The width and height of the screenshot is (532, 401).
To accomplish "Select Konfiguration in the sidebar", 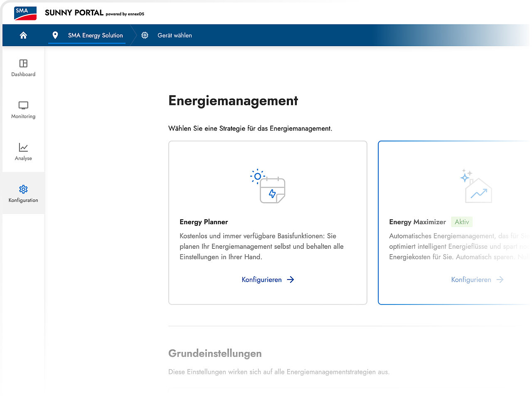I will (x=23, y=194).
